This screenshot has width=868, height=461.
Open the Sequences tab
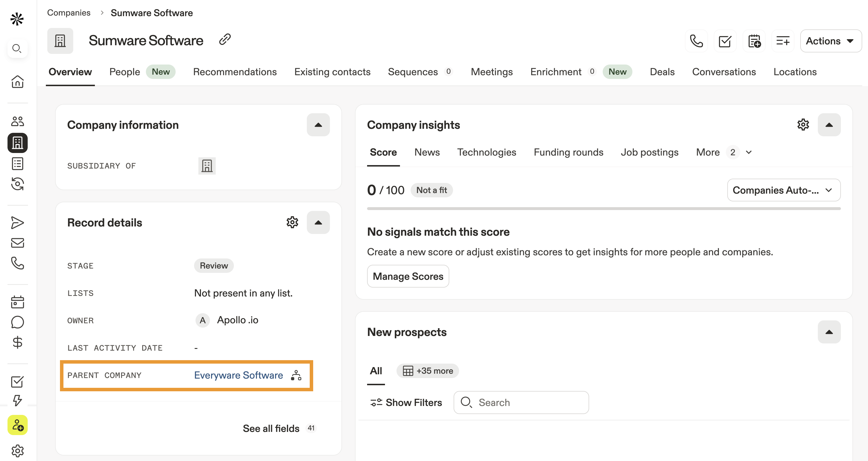[420, 72]
